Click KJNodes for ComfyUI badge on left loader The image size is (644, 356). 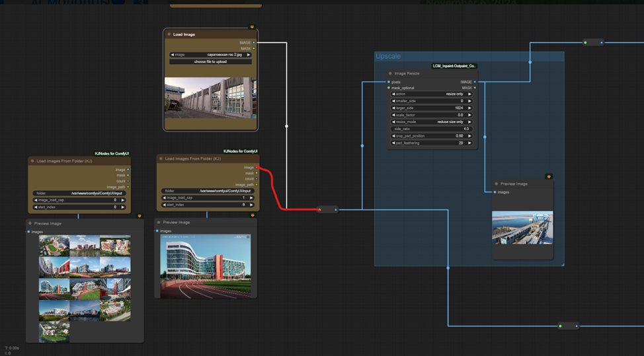(x=112, y=153)
